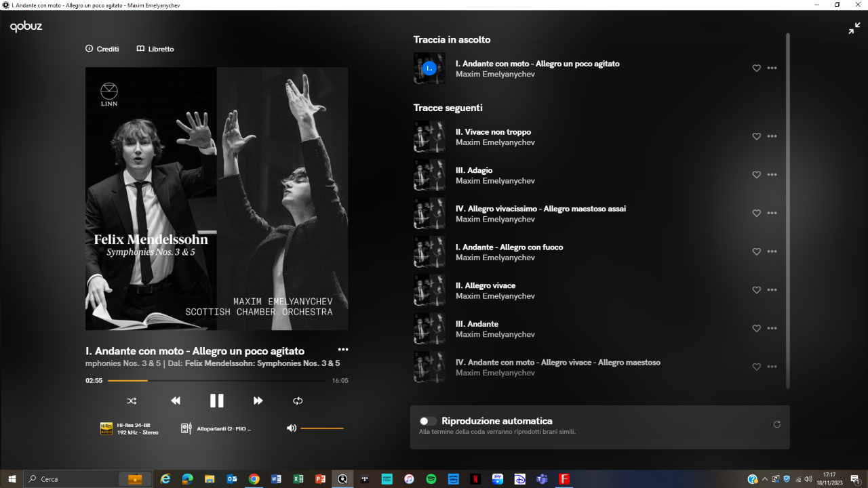
Task: Favorite the track III. Andante
Action: (757, 329)
